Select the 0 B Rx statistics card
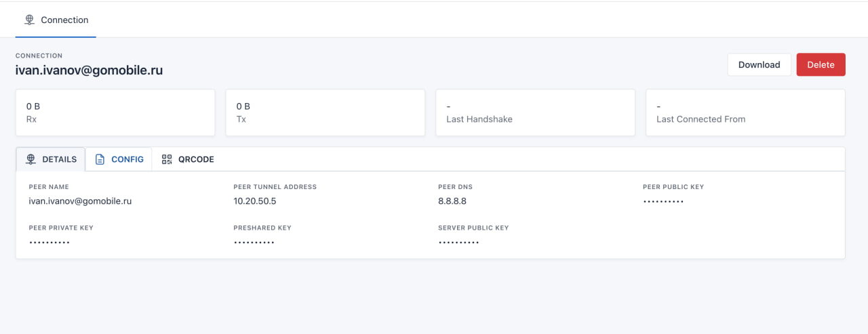868x334 pixels. point(115,112)
